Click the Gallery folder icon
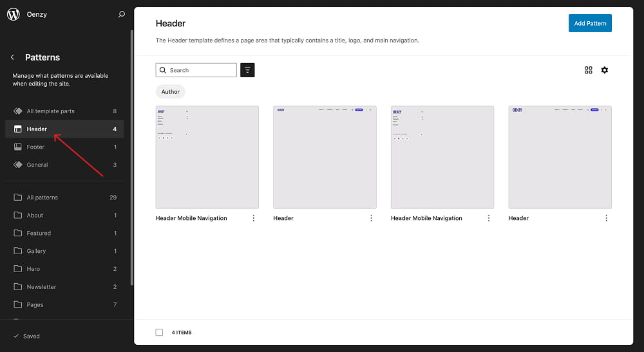This screenshot has width=644, height=352. [x=18, y=251]
